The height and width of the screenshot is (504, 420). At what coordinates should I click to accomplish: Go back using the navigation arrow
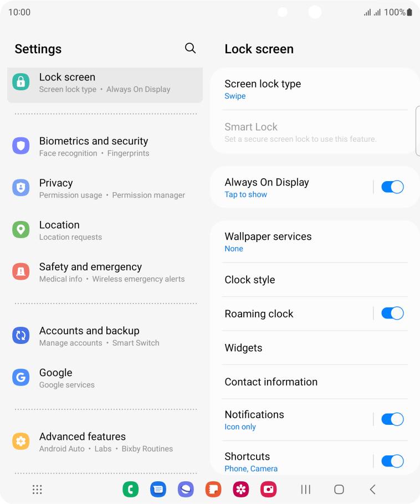coord(373,489)
